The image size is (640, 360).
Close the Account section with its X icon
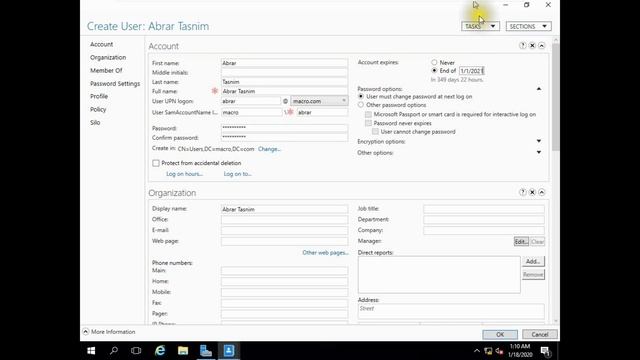point(532,46)
